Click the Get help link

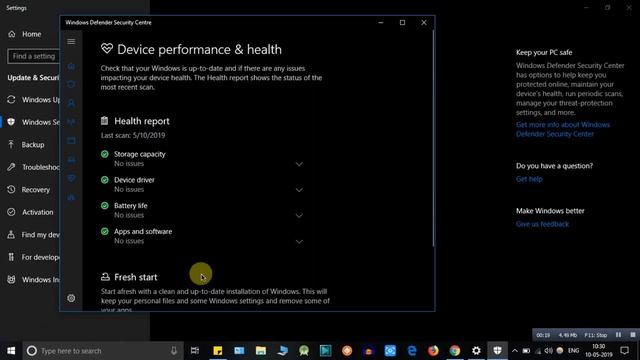[529, 179]
